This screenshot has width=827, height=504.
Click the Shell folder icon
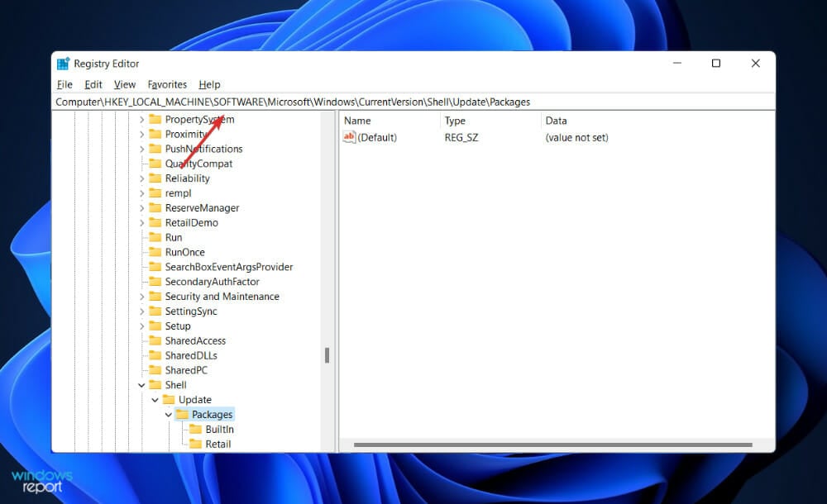(x=155, y=384)
